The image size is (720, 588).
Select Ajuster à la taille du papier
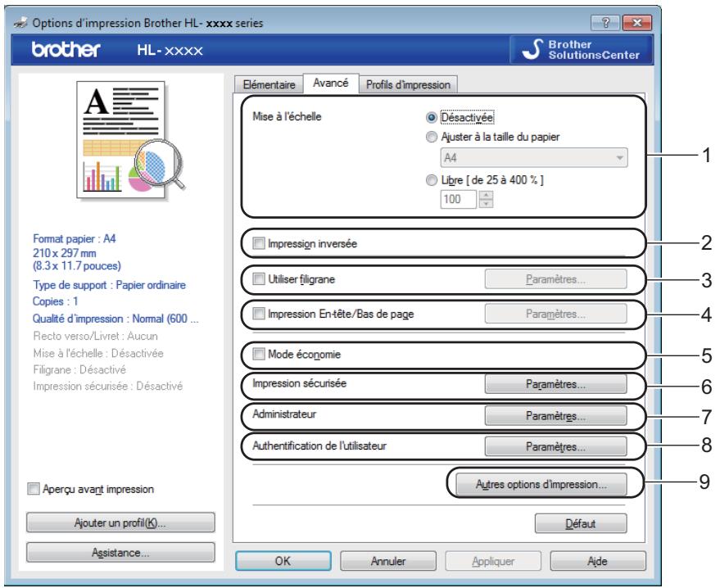pos(431,137)
